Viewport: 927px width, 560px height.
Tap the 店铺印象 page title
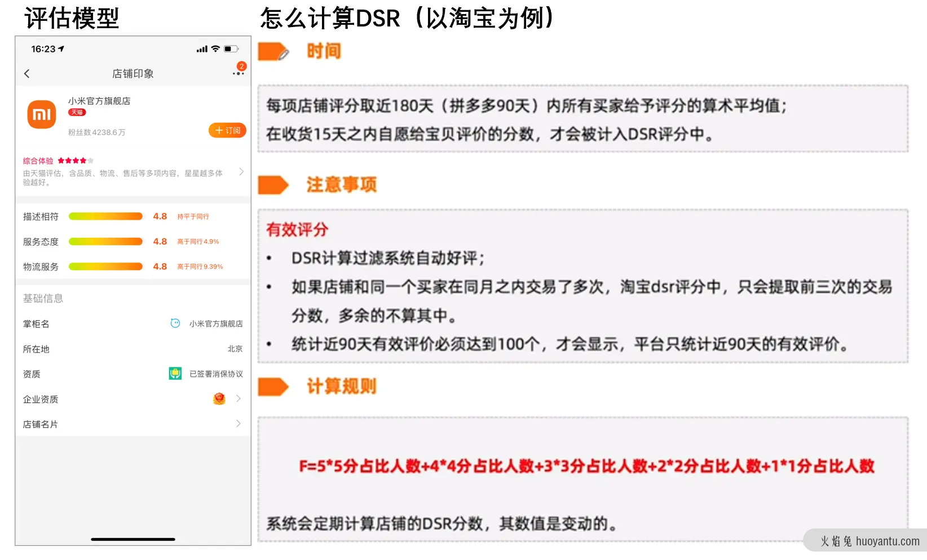[133, 74]
